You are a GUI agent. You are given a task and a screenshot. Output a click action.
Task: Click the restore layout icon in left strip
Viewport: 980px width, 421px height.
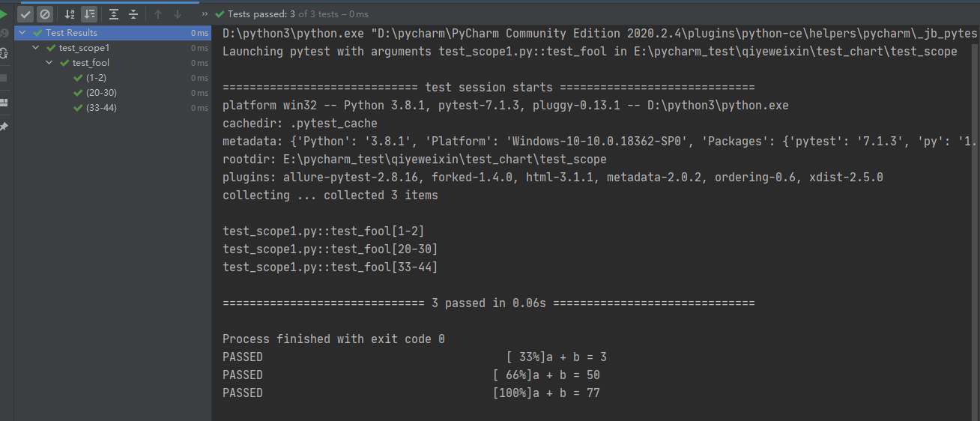(x=4, y=102)
